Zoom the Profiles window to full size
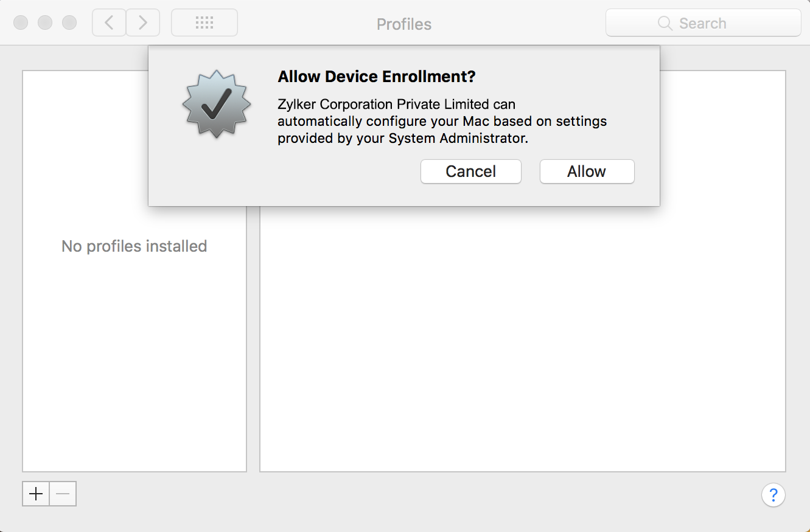810x532 pixels. pyautogui.click(x=69, y=23)
